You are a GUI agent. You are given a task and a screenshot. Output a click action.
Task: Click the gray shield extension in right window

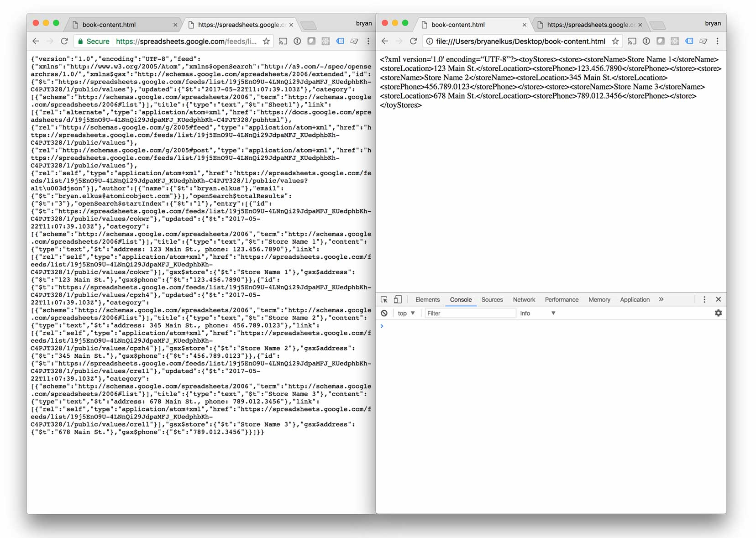[x=660, y=42]
